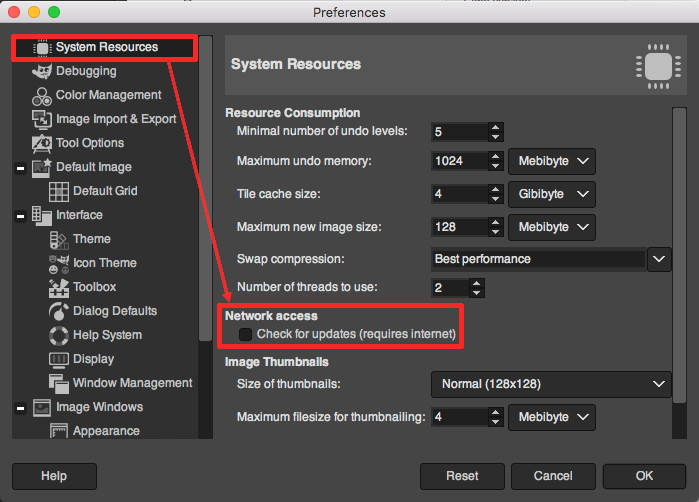Screen dimensions: 699x502
Task: Click the System Resources chip icon in sidebar
Action: 42,48
